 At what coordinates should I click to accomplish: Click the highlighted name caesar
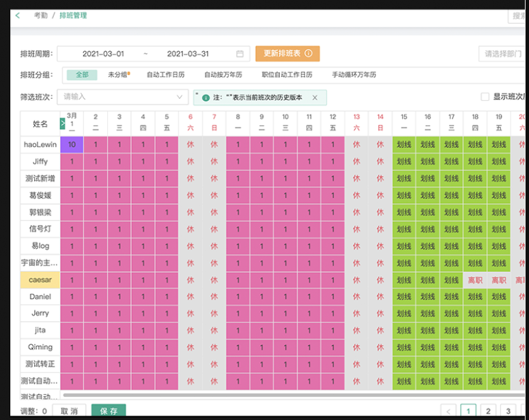(x=40, y=280)
